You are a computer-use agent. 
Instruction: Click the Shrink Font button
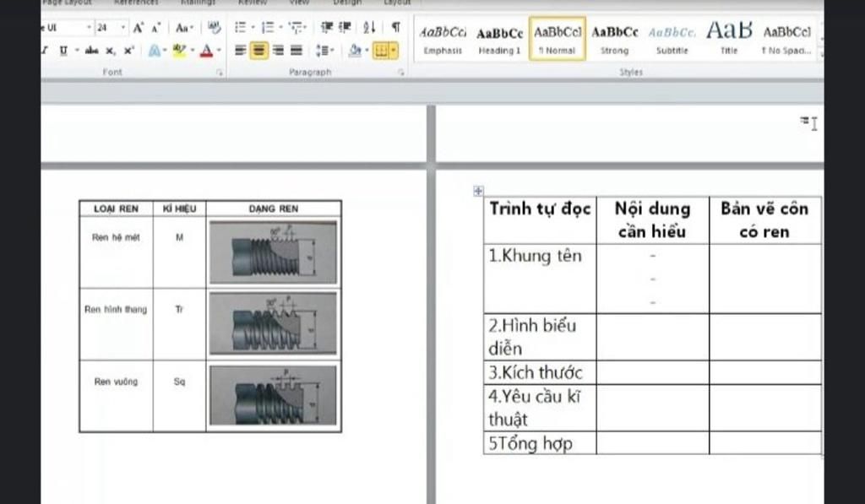click(156, 28)
